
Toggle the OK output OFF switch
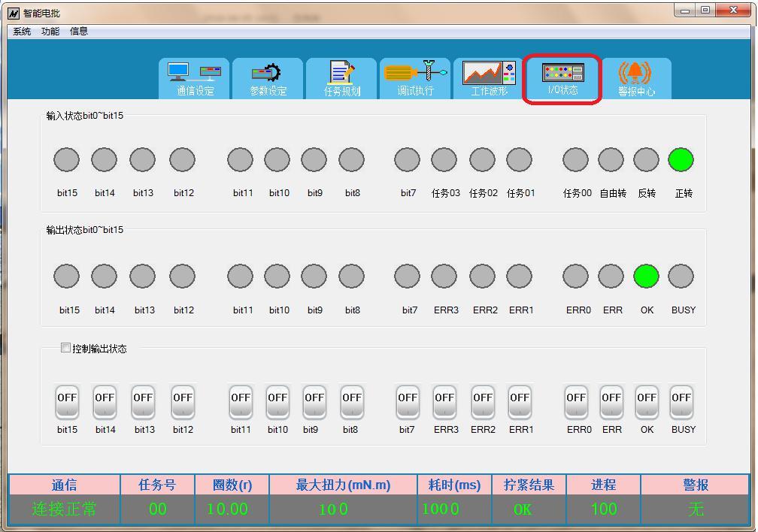[x=647, y=402]
